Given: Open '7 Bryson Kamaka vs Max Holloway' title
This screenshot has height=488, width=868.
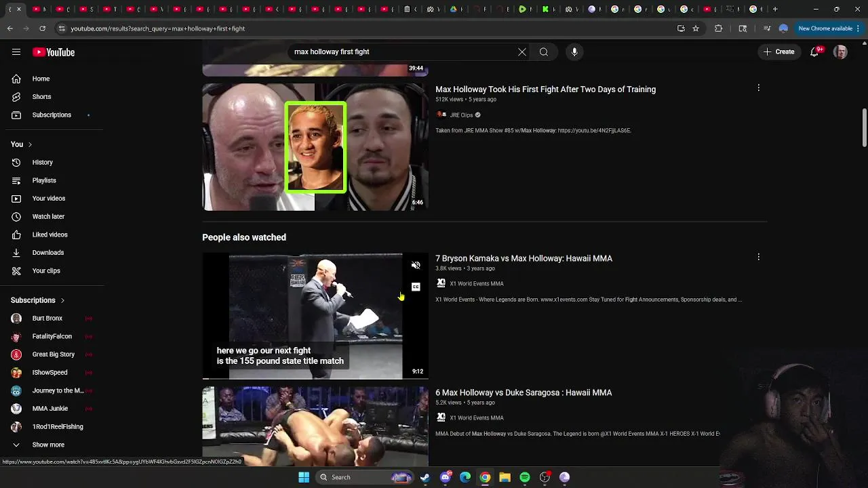Looking at the screenshot, I should pos(524,259).
